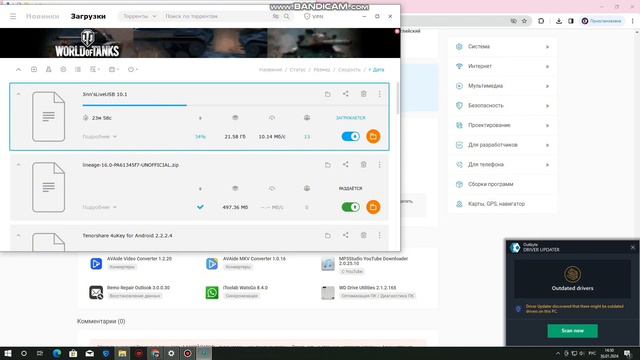The width and height of the screenshot is (640, 360).
Task: Open more options for Tenorshare 4uKey
Action: pyautogui.click(x=380, y=235)
